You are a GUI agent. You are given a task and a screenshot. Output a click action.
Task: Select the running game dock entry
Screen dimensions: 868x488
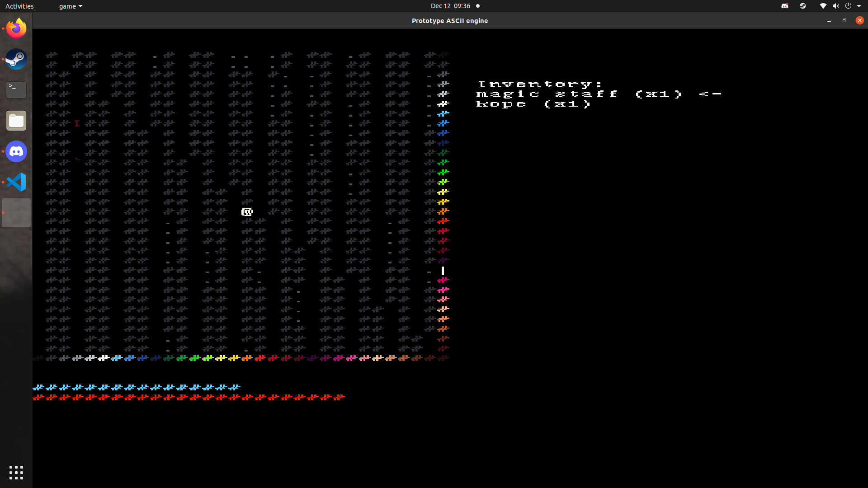pyautogui.click(x=16, y=213)
